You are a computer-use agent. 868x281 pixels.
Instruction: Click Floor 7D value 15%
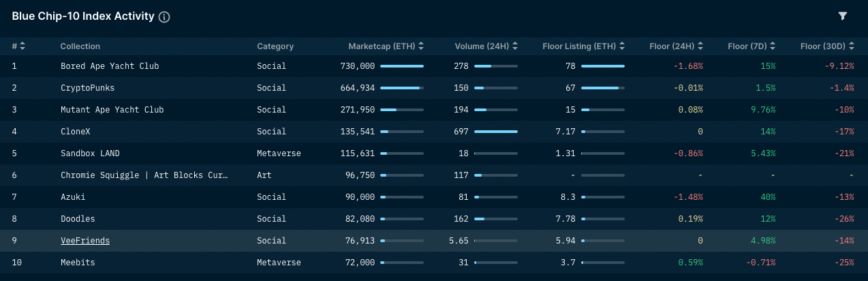point(768,66)
